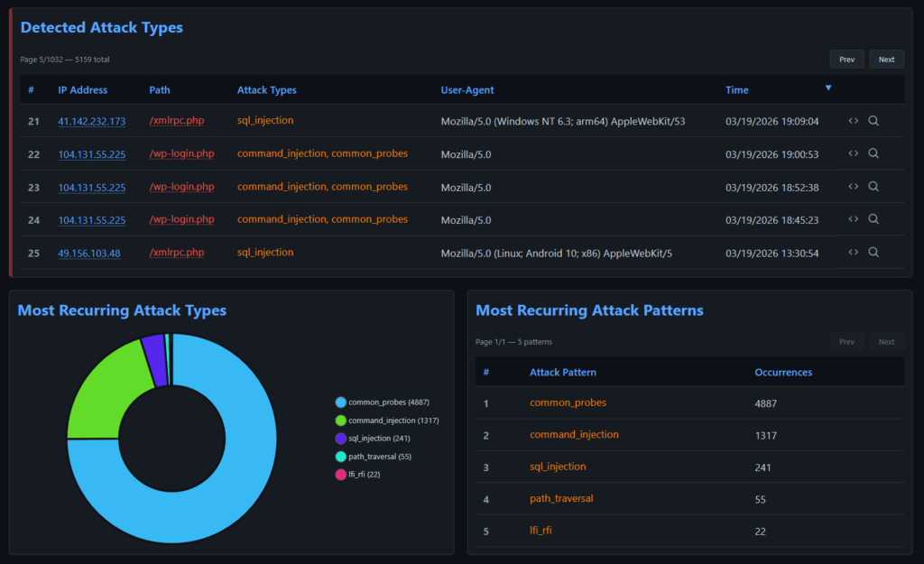Click the Time column sort arrow
The width and height of the screenshot is (924, 564).
tap(828, 88)
